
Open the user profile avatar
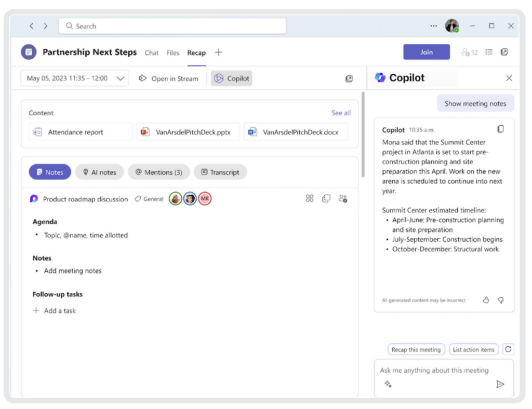pos(452,26)
